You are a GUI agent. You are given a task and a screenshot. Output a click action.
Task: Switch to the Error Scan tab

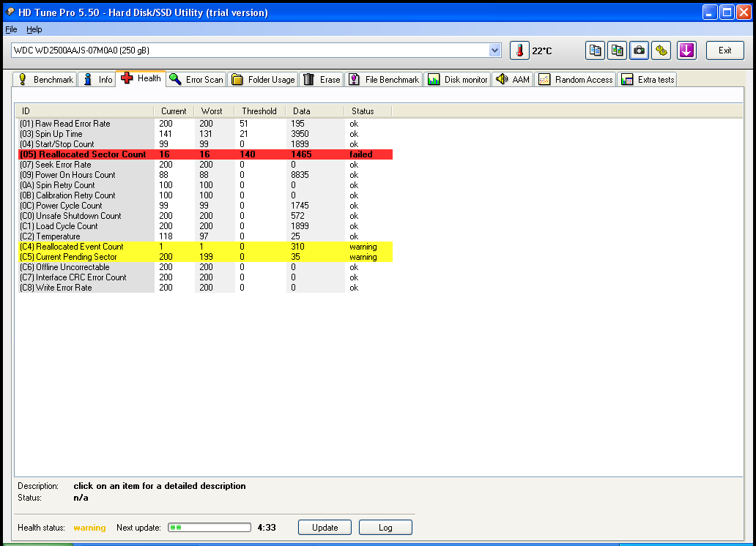[196, 80]
